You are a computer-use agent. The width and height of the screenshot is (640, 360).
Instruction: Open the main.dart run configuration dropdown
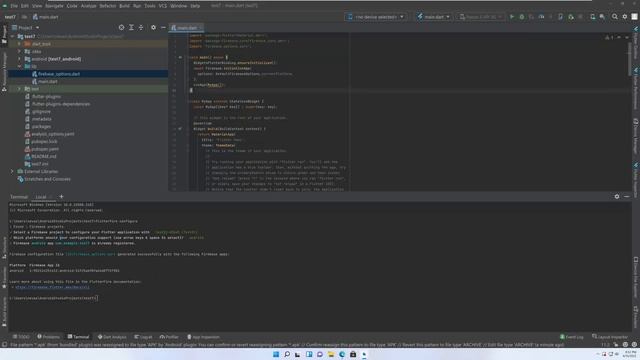tap(433, 17)
